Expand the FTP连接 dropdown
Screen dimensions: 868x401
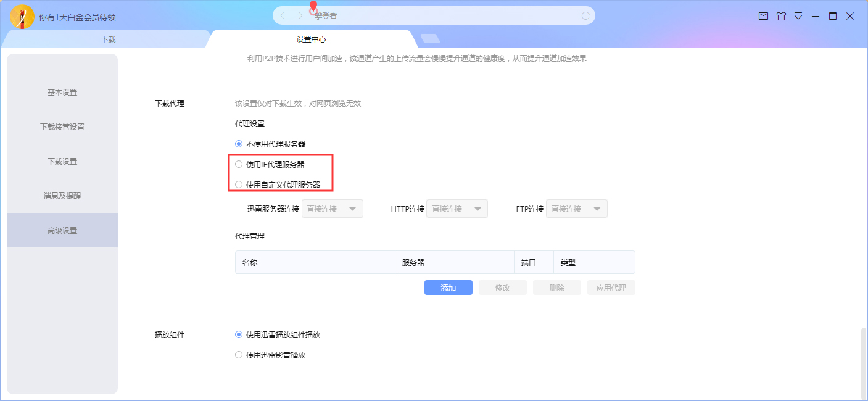pyautogui.click(x=576, y=209)
